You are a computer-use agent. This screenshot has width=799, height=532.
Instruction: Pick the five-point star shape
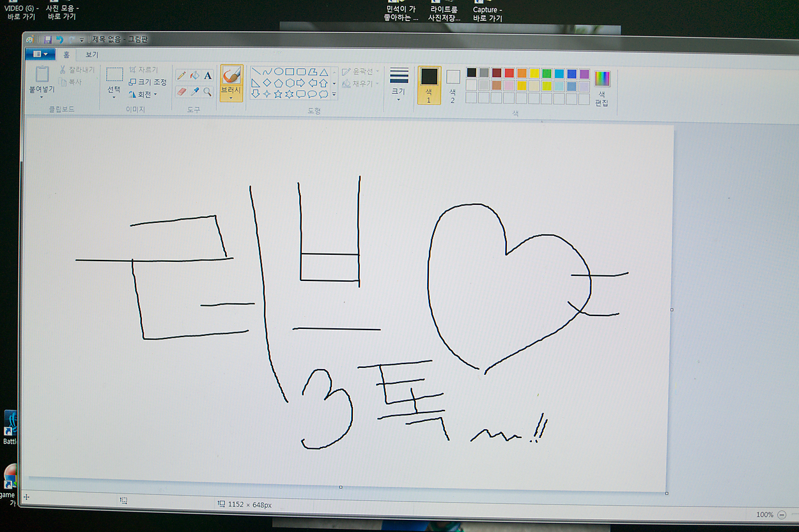pyautogui.click(x=278, y=94)
